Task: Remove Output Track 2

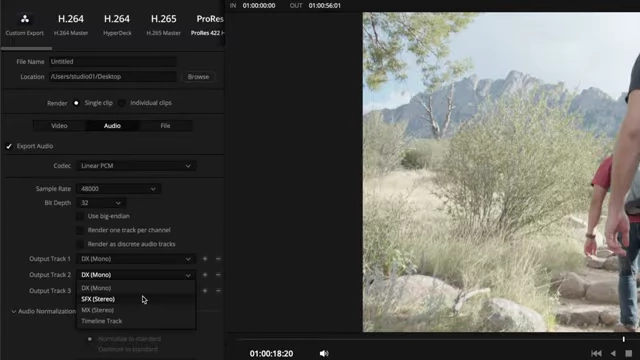Action: coord(218,275)
